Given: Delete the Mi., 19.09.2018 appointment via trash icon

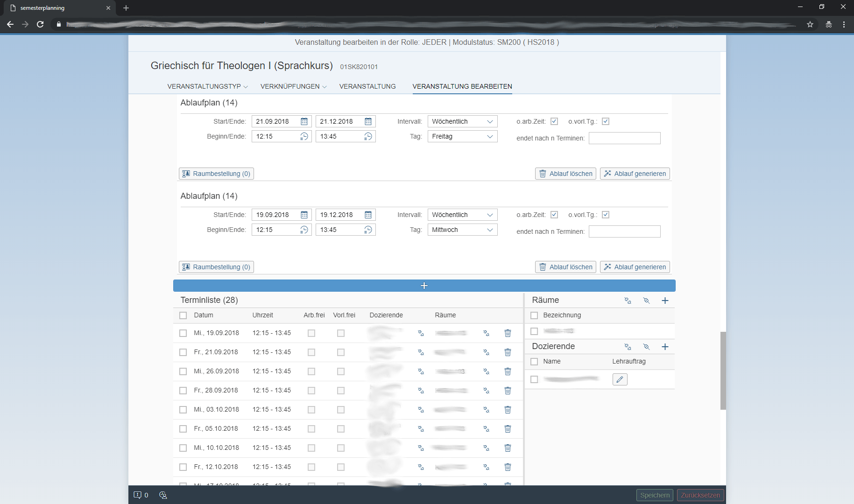Looking at the screenshot, I should (x=508, y=333).
